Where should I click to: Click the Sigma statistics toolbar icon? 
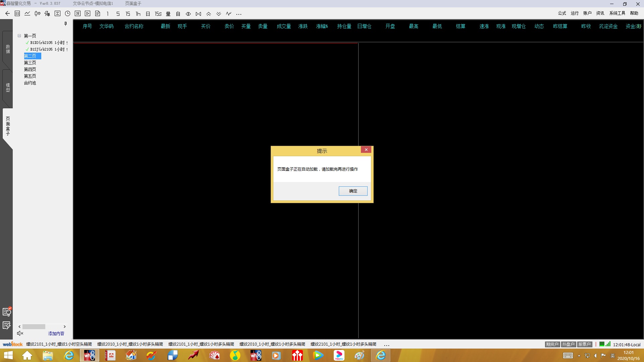[x=57, y=14]
